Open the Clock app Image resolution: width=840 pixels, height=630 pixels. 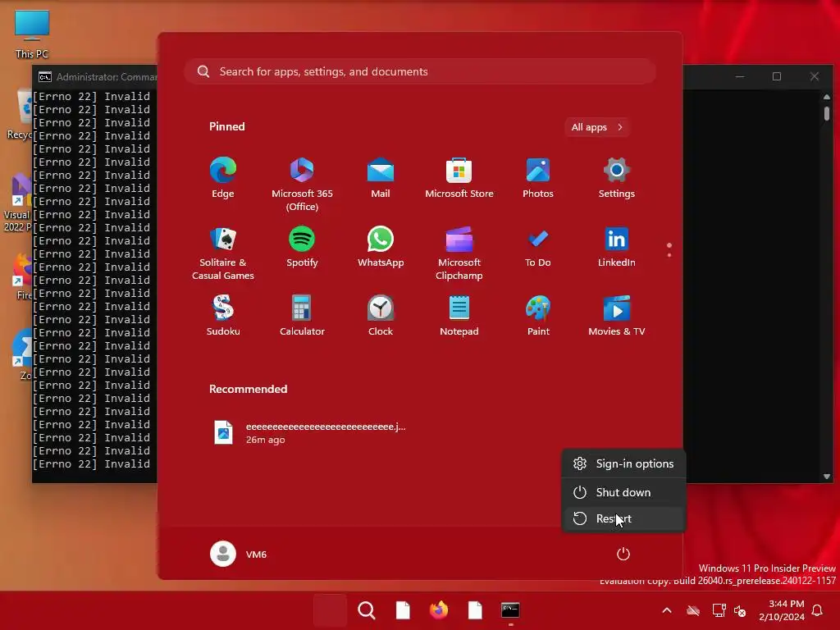381,316
